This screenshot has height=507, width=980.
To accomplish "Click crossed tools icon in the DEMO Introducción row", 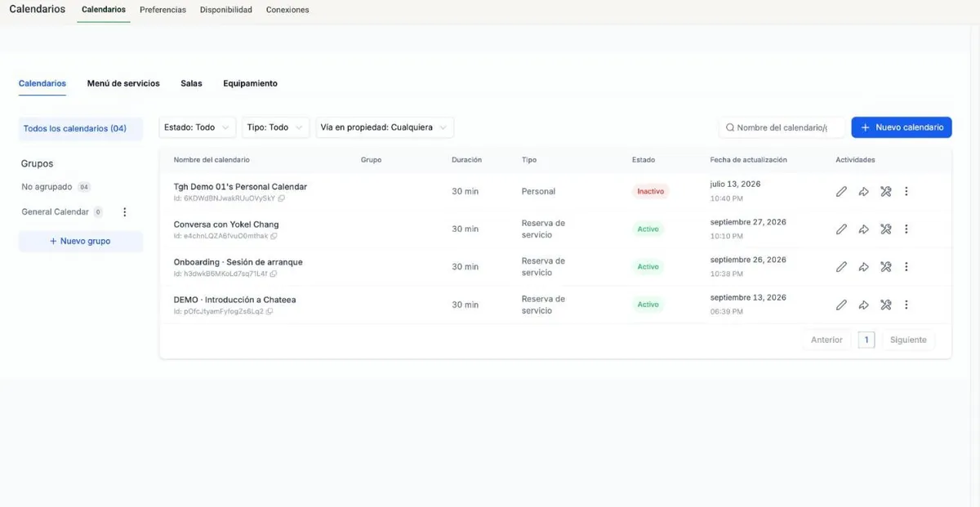I will 885,305.
